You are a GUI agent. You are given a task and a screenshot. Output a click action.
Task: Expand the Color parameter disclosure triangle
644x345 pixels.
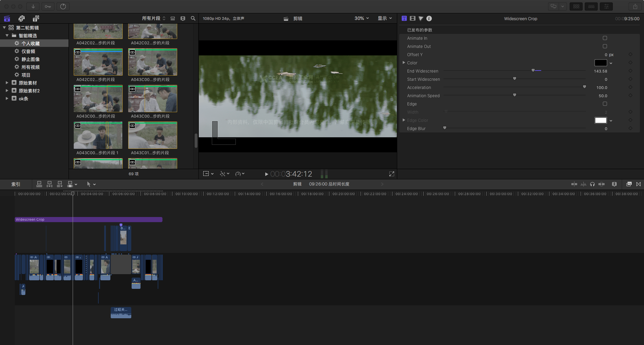[x=404, y=63]
